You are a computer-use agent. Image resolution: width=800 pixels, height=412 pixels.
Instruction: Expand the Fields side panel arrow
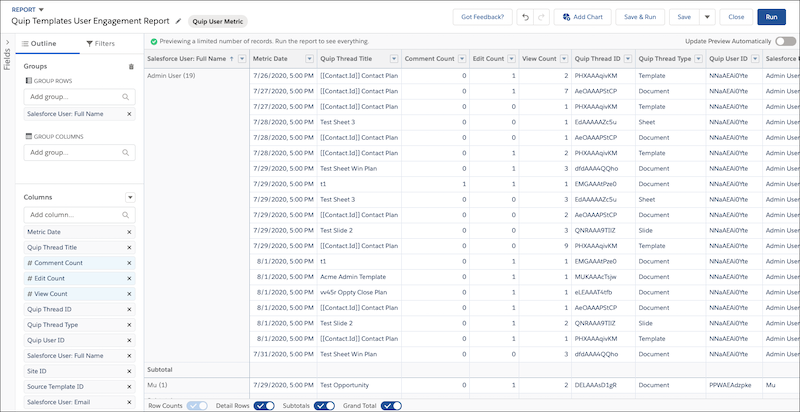tap(7, 42)
